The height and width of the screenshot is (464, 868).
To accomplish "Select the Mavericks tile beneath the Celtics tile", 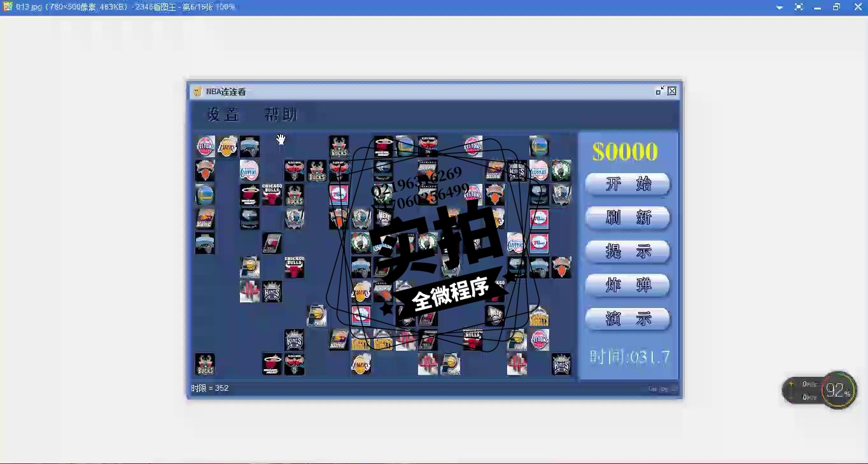I will click(561, 195).
